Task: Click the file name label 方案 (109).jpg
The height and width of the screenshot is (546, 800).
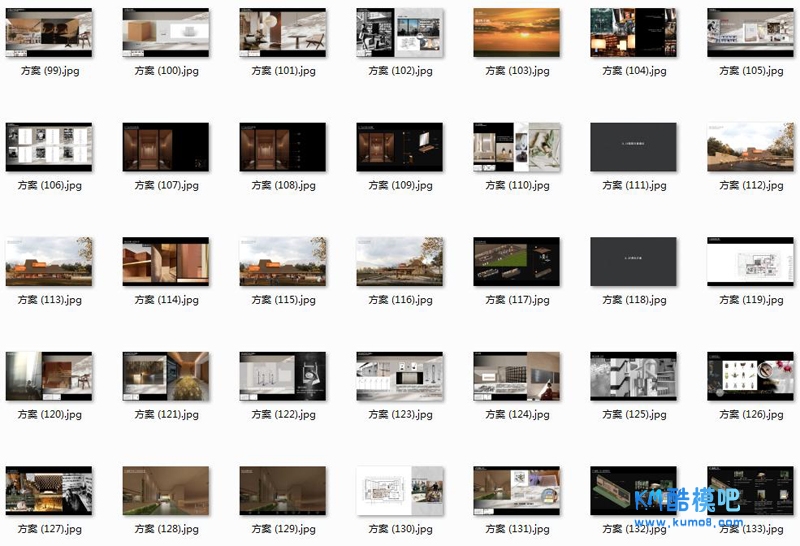Action: 400,185
